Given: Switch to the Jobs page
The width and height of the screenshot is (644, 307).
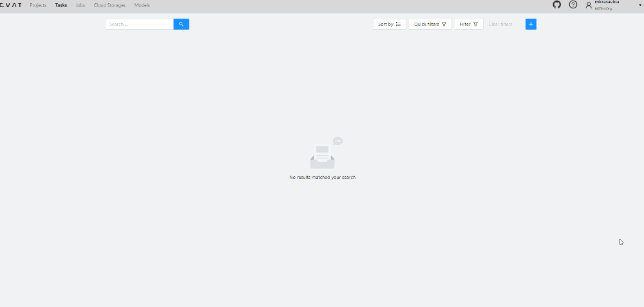Looking at the screenshot, I should [80, 5].
